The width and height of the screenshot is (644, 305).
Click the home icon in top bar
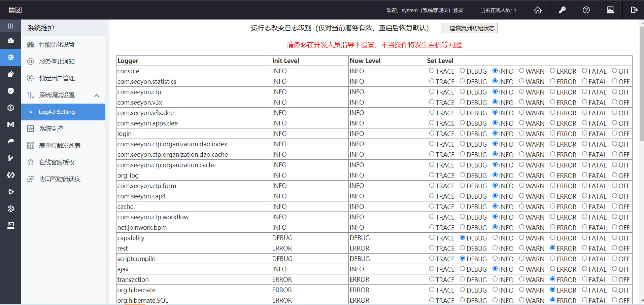point(538,10)
